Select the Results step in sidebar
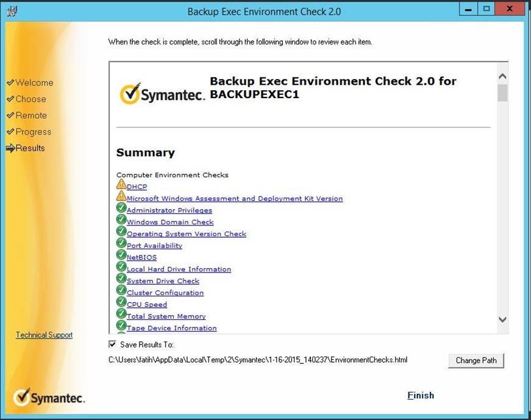This screenshot has height=420, width=531. (30, 148)
